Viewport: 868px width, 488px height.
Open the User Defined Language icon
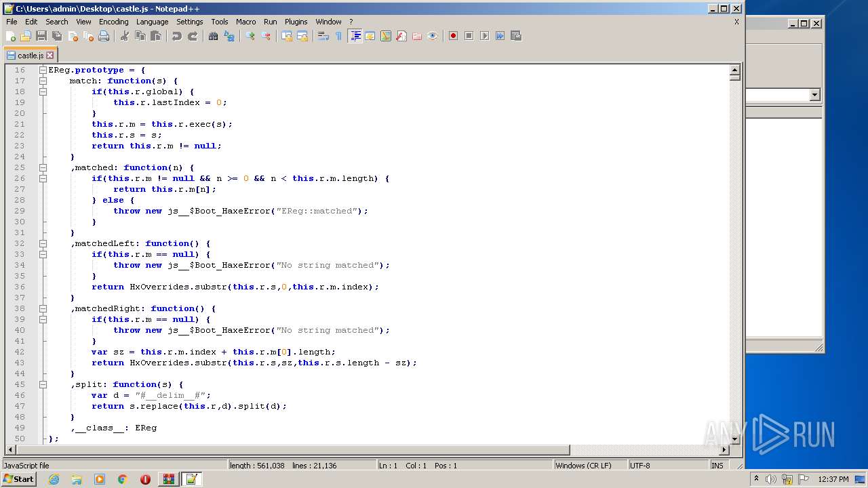[x=370, y=36]
